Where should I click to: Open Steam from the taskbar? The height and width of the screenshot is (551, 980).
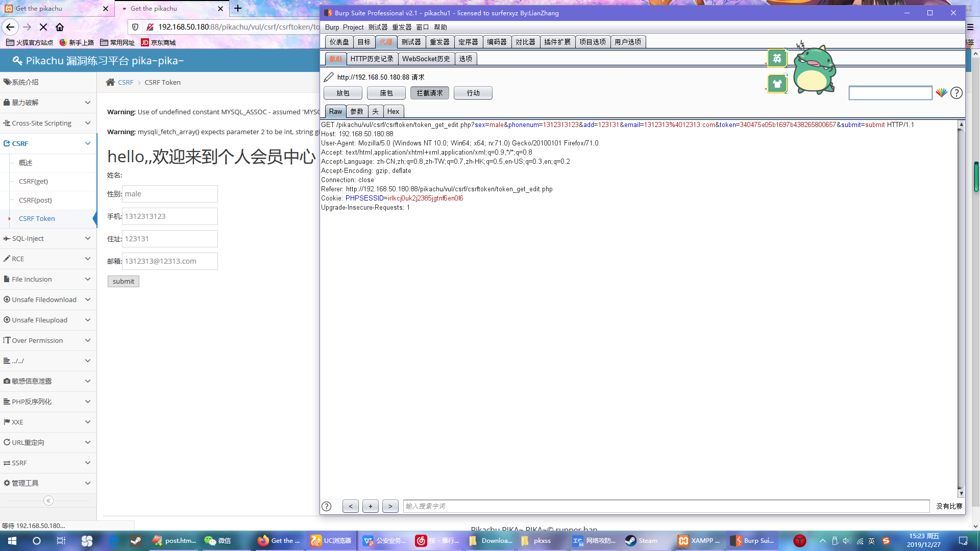click(642, 541)
